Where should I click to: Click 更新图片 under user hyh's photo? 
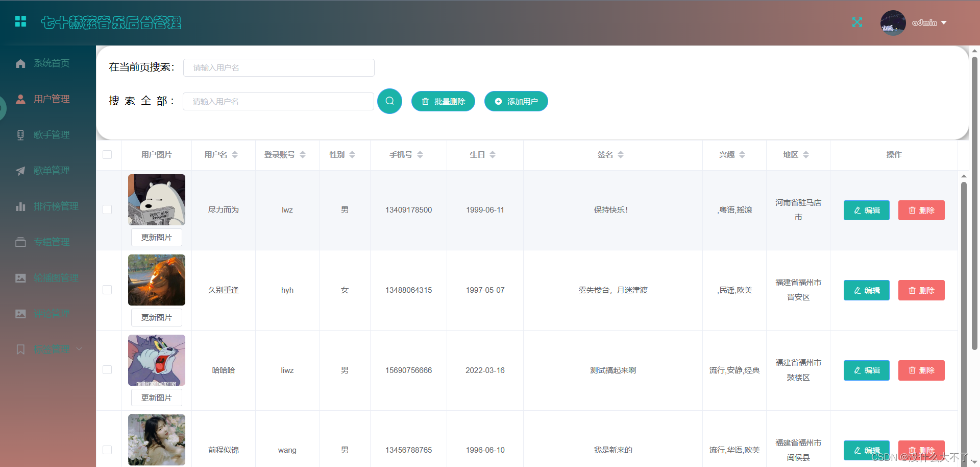[x=156, y=317]
